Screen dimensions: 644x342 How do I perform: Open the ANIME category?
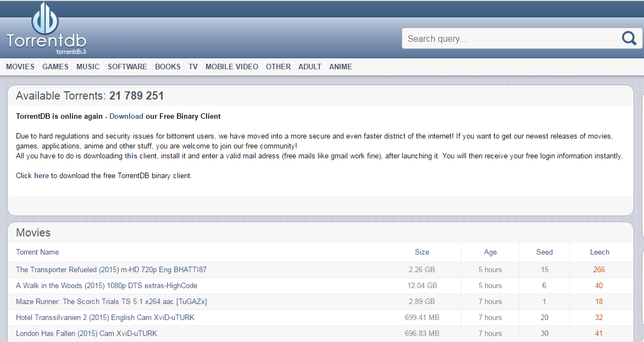click(x=341, y=67)
